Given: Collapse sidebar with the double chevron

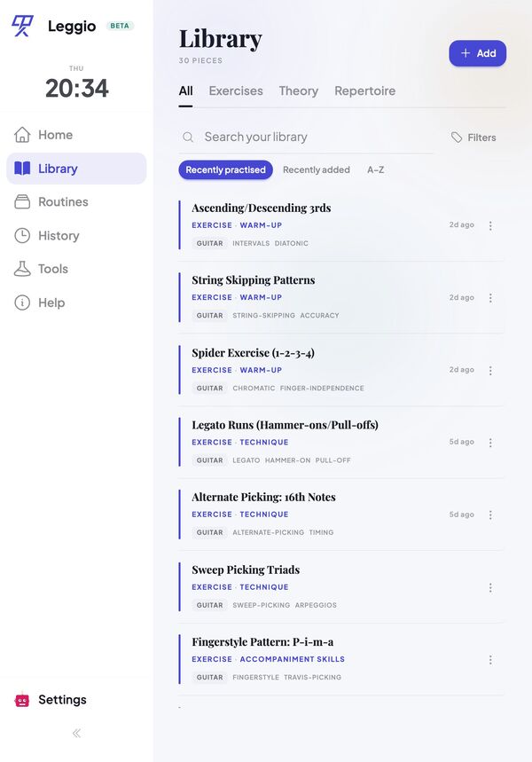Looking at the screenshot, I should pos(77,734).
